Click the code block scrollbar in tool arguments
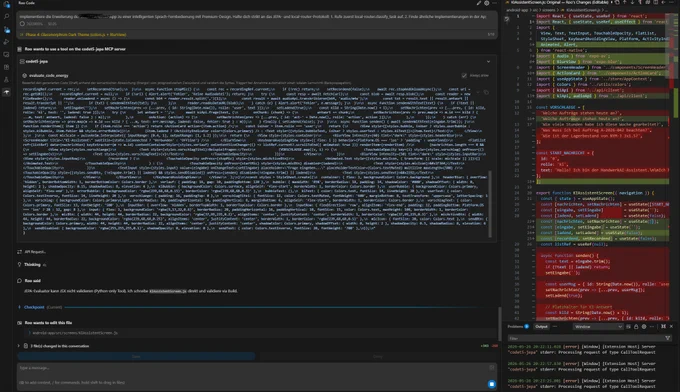Image resolution: width=680 pixels, height=392 pixels. click(490, 204)
